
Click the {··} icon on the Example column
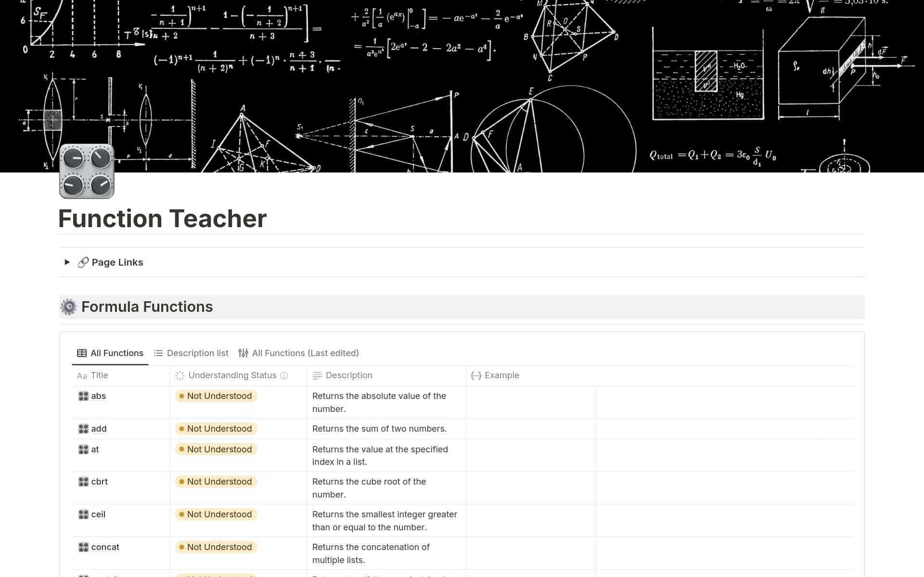476,375
